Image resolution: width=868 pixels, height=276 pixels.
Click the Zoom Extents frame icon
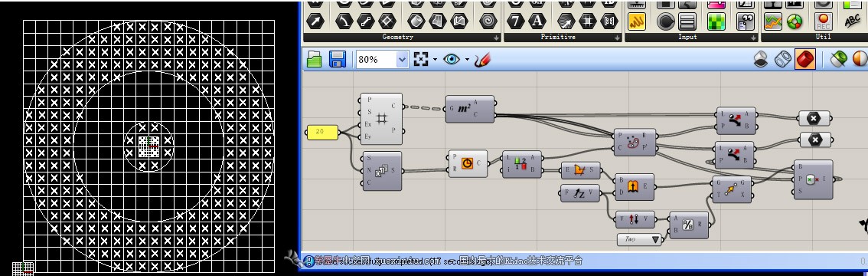pyautogui.click(x=421, y=59)
